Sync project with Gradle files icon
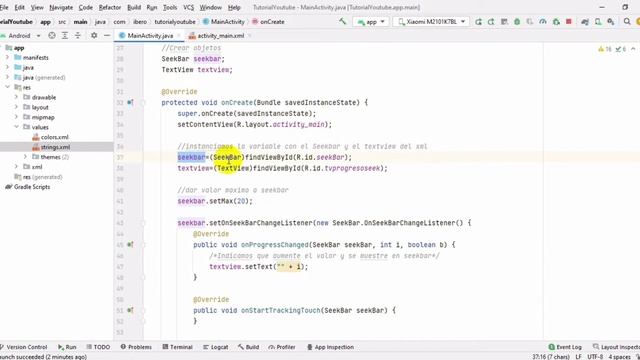This screenshot has height=360, width=640. tap(584, 22)
